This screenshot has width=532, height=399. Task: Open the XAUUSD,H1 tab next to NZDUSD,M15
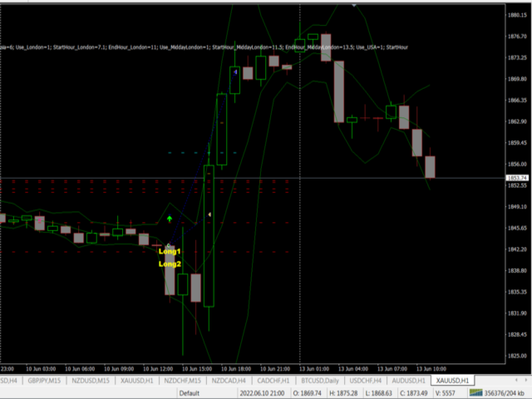138,381
